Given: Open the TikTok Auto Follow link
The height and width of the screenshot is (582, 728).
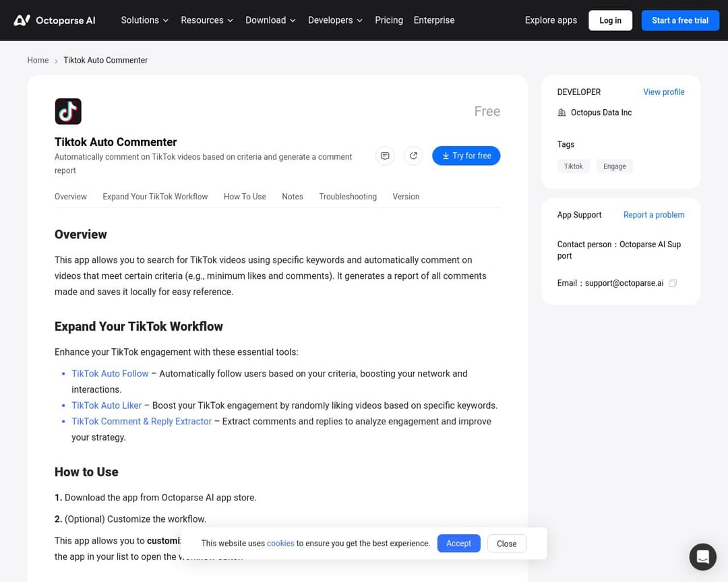Looking at the screenshot, I should [110, 374].
